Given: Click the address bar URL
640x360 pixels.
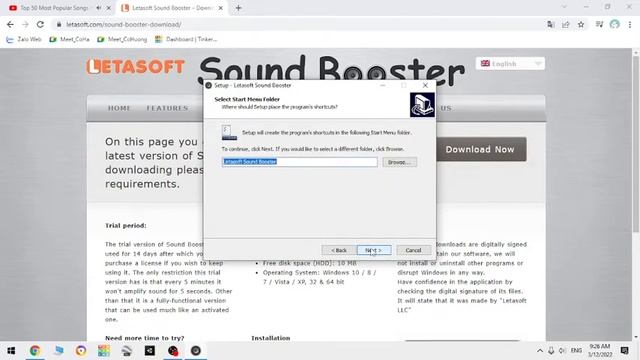Looking at the screenshot, I should click(x=124, y=24).
